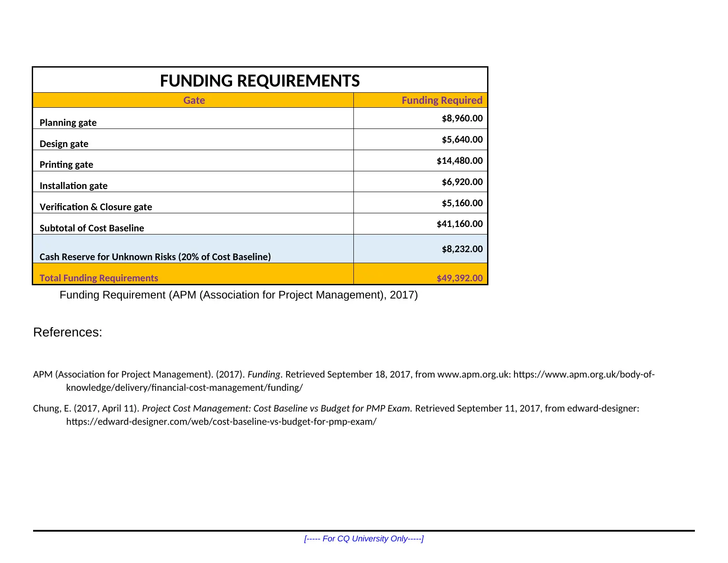Select the Gate column header
Viewport: 728px width, 563px height.
tap(194, 100)
